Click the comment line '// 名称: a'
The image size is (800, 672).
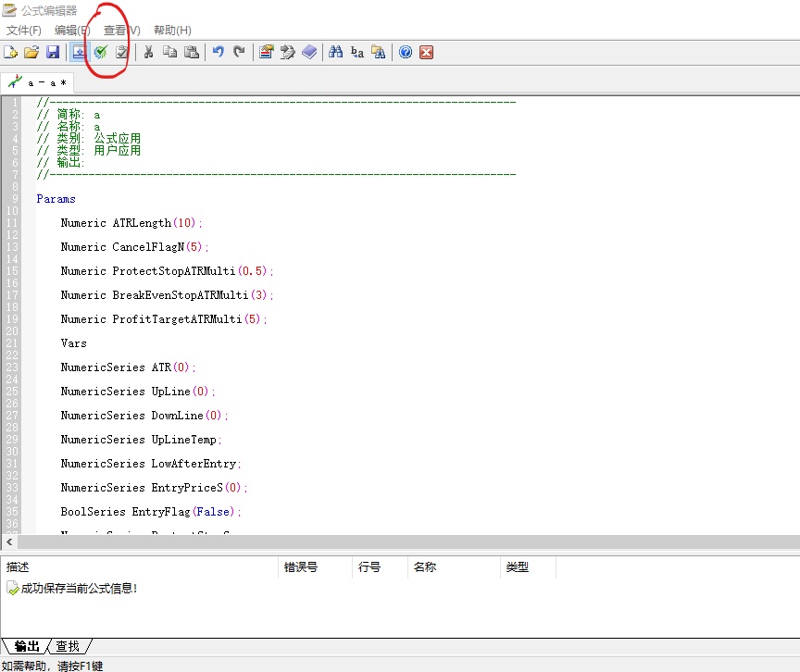pos(69,127)
